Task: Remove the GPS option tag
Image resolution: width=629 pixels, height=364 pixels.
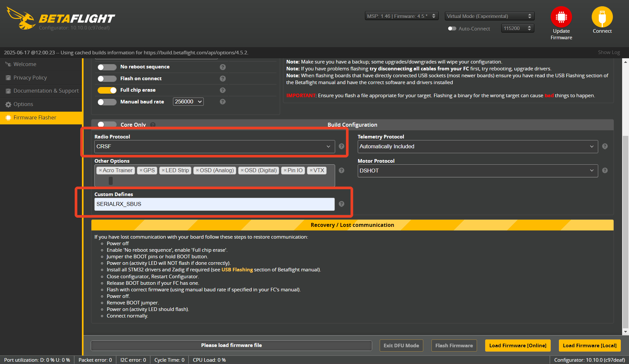Action: point(141,170)
